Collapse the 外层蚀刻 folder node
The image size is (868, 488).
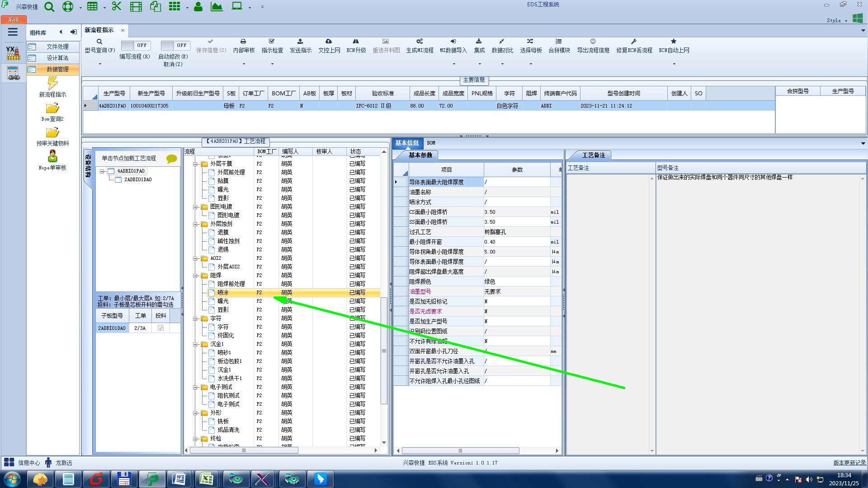tap(195, 224)
